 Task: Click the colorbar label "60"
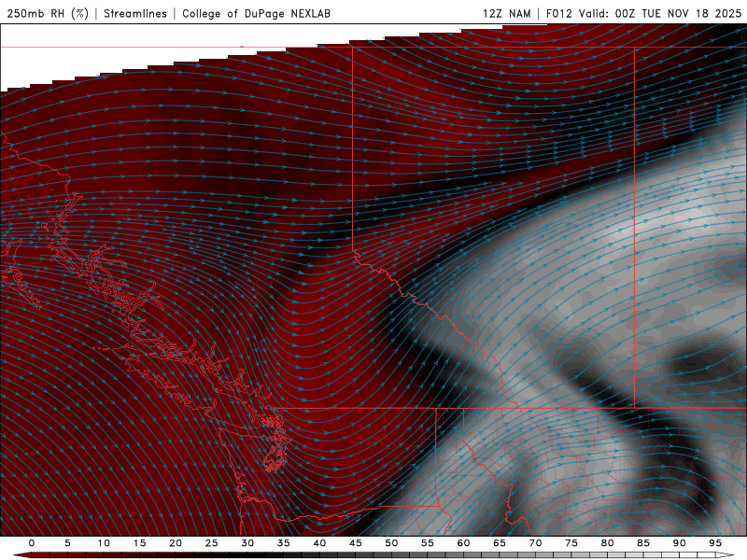pos(463,543)
